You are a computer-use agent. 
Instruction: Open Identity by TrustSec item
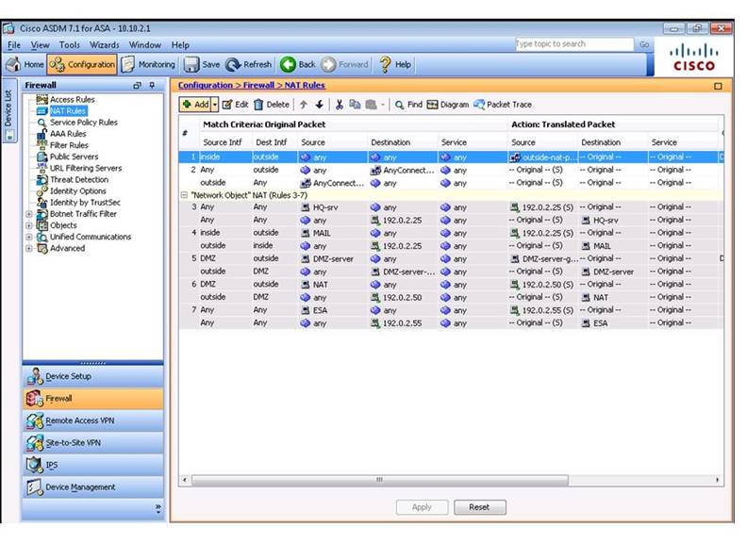click(x=85, y=203)
